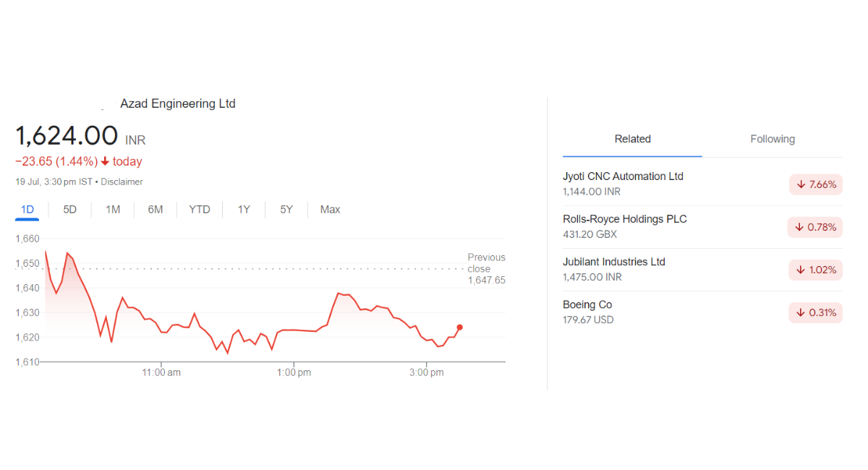This screenshot has height=470, width=868.
Task: Click the 0.31% down change badge
Action: click(816, 312)
